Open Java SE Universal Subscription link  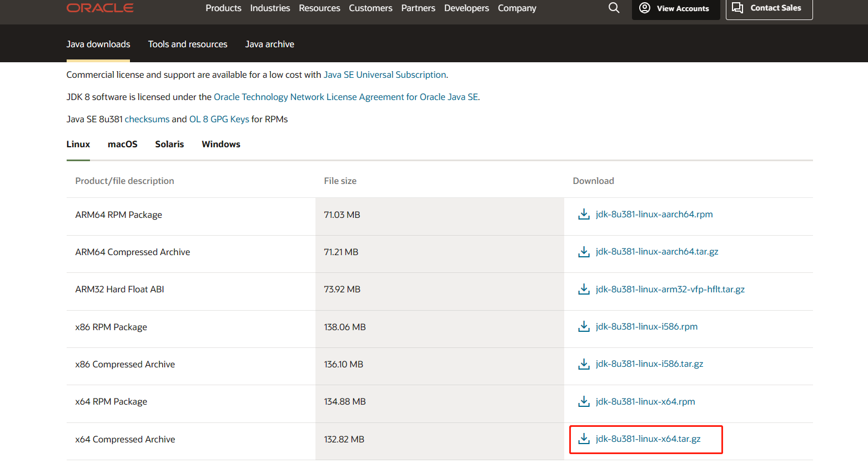[x=385, y=75]
